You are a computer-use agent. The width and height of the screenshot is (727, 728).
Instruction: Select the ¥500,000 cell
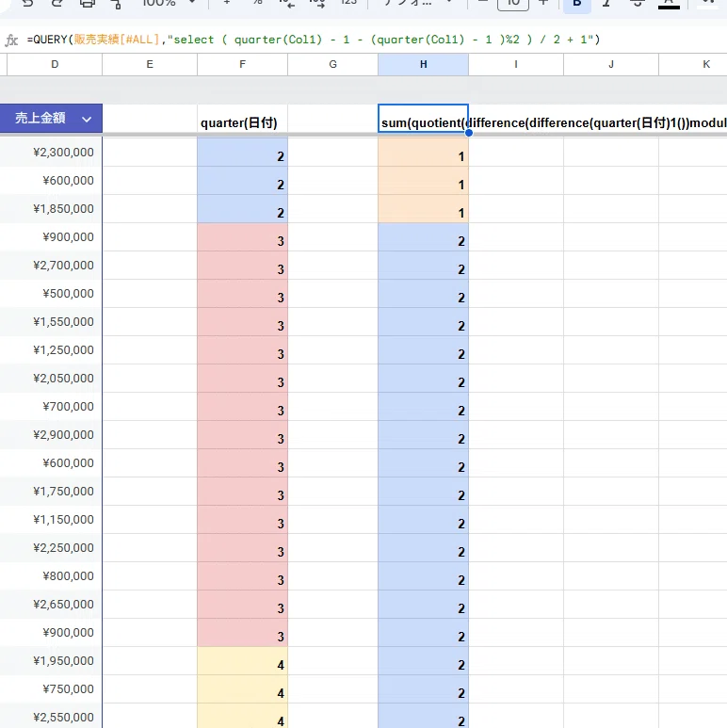tap(51, 294)
